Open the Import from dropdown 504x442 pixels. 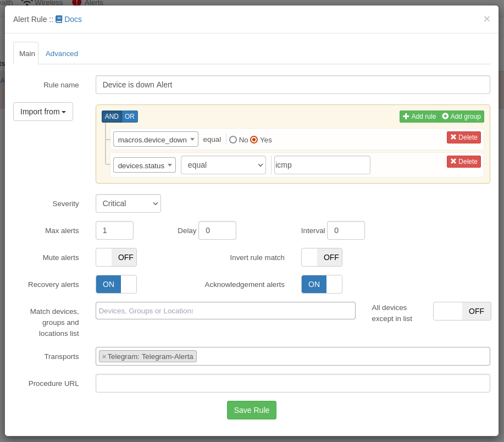click(x=43, y=112)
